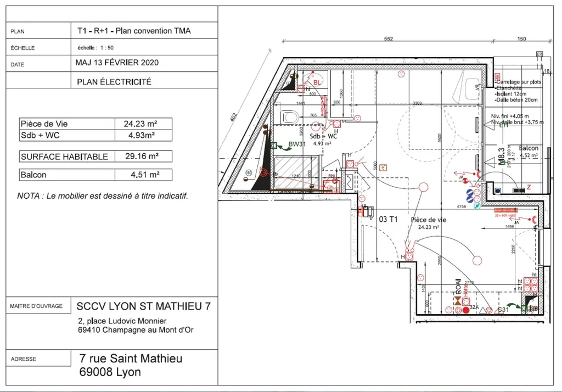Click the 29.16 m² table value
This screenshot has height=392, width=562.
143,156
